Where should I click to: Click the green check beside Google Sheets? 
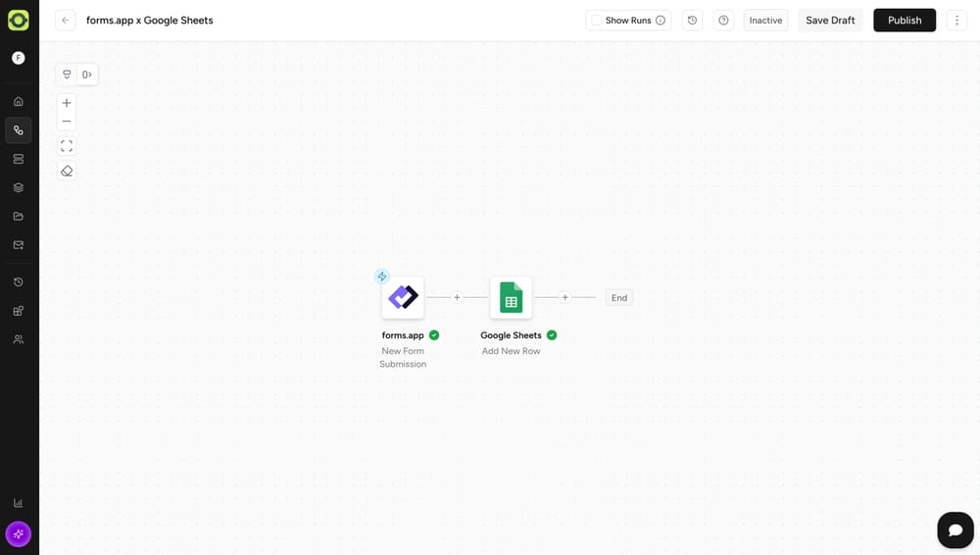click(x=552, y=335)
